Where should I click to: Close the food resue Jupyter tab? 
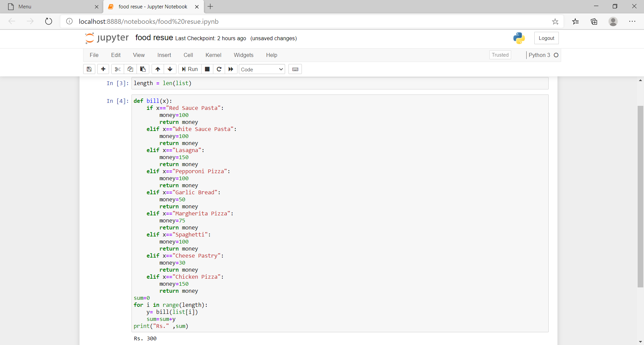point(197,7)
